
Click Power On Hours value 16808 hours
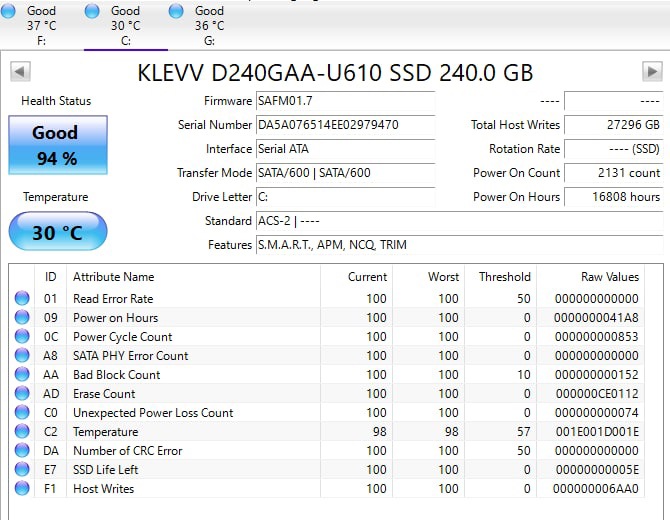point(614,197)
